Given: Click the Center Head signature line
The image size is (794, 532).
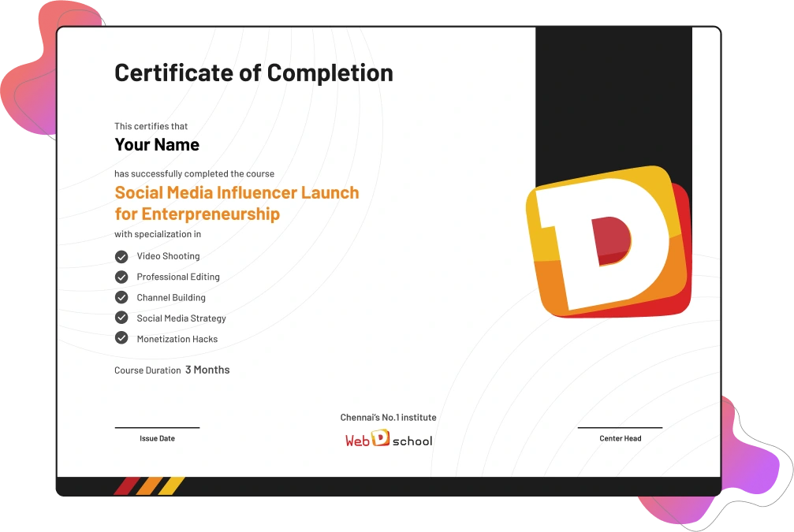Looking at the screenshot, I should pyautogui.click(x=620, y=426).
